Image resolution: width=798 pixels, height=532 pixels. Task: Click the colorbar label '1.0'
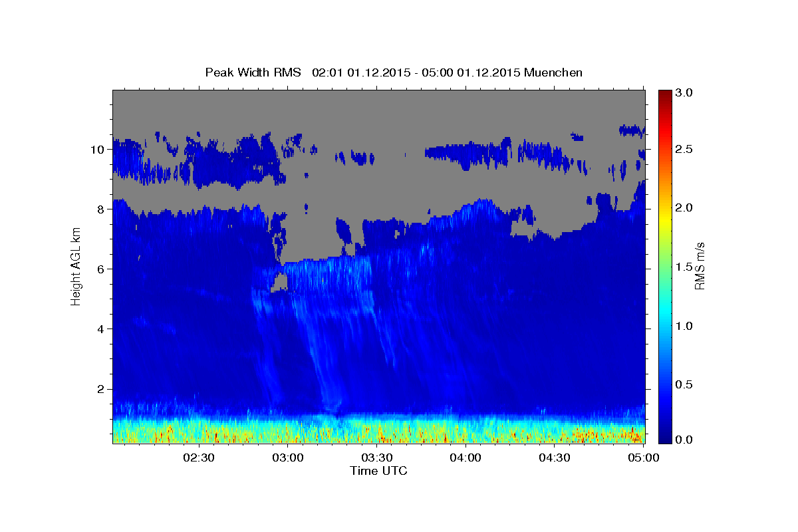pos(684,326)
